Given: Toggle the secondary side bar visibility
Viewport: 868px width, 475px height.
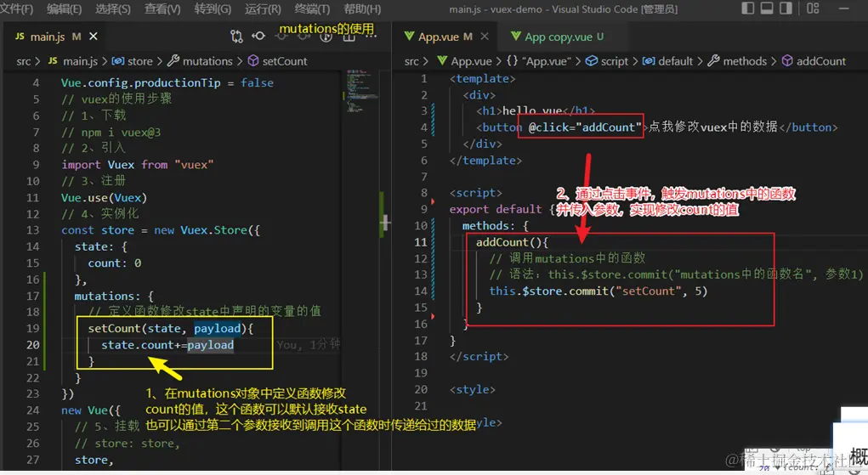Looking at the screenshot, I should [x=786, y=8].
